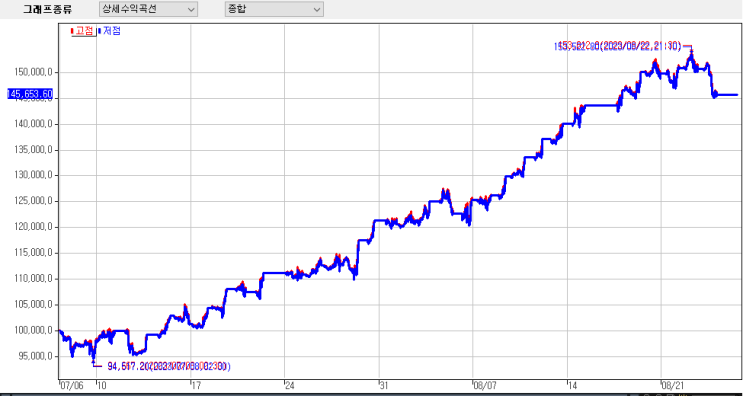The image size is (743, 396).
Task: Click the 120,000.0 y-axis label
Action: (x=33, y=227)
